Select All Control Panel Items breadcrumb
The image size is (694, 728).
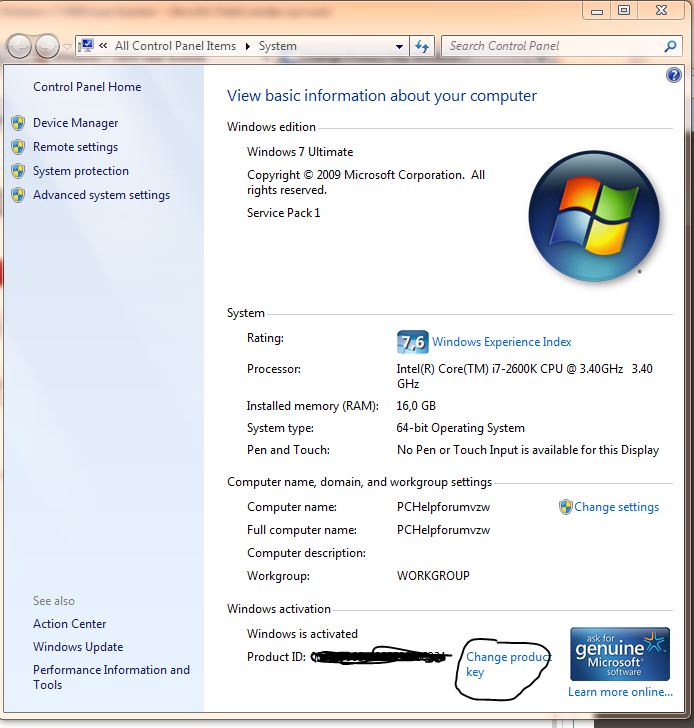coord(175,46)
